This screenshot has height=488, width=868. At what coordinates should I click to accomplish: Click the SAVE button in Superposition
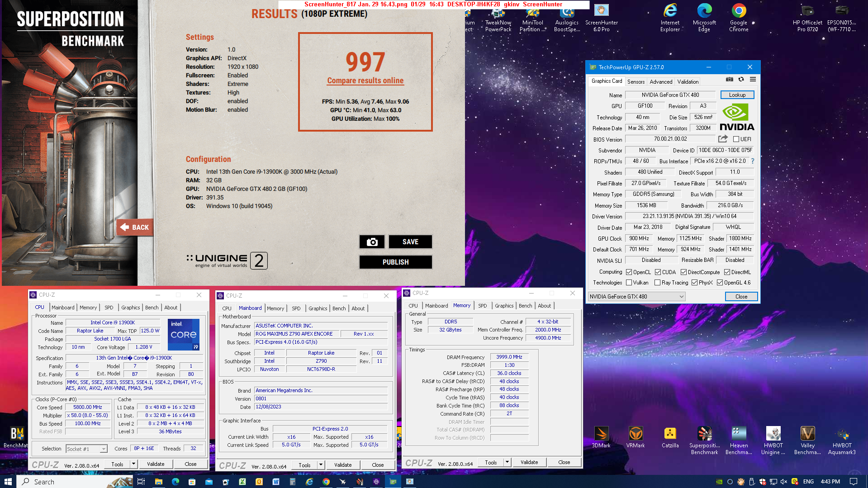(x=410, y=242)
